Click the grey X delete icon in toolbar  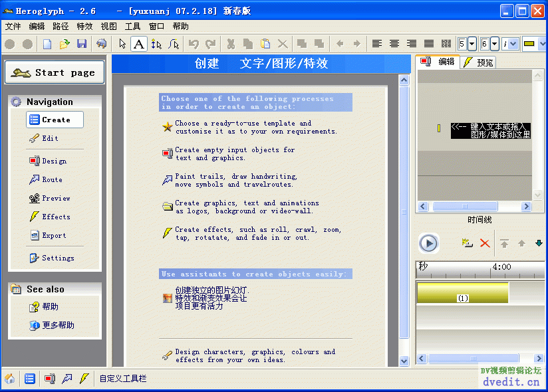point(283,44)
